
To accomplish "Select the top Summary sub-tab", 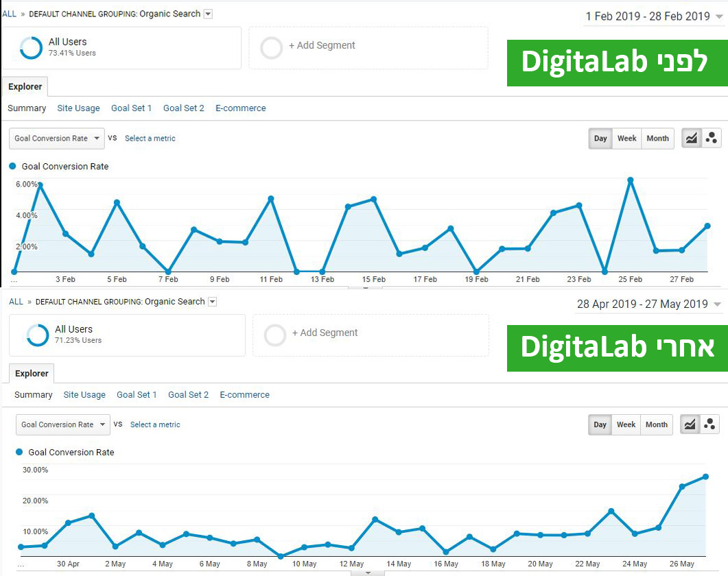I will pyautogui.click(x=27, y=108).
